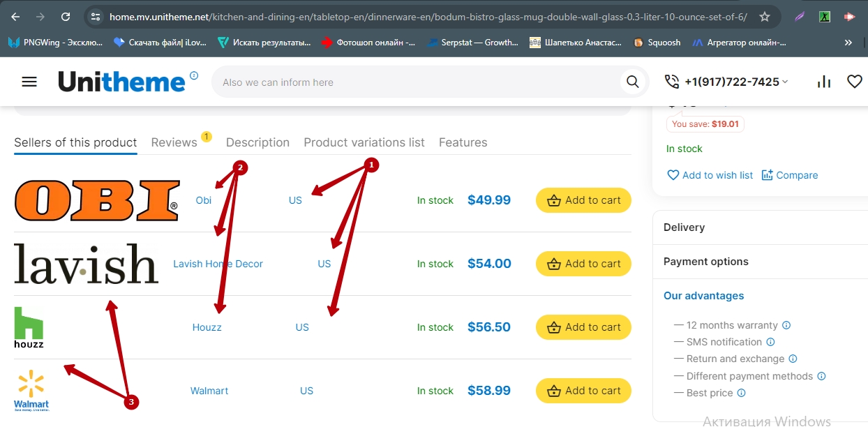Click the small info icon beside Unitheme logo
This screenshot has height=427, width=868.
pos(194,75)
